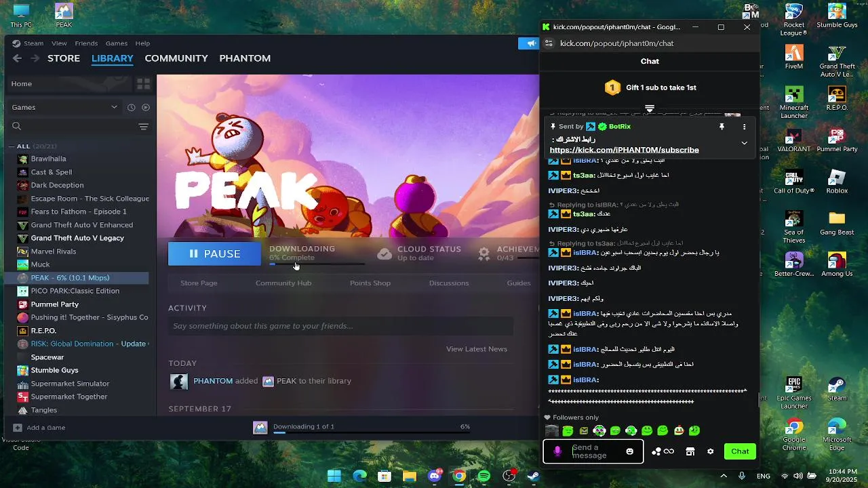Open the View menu

click(59, 43)
